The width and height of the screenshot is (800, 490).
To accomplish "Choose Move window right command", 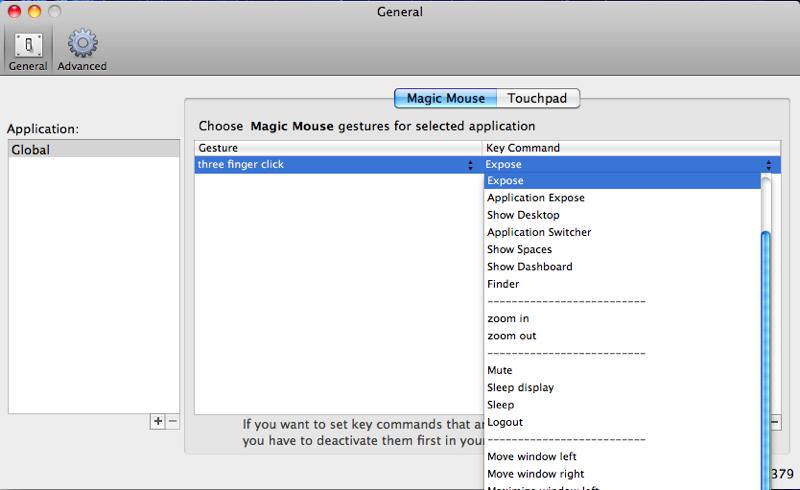I will pos(622,474).
